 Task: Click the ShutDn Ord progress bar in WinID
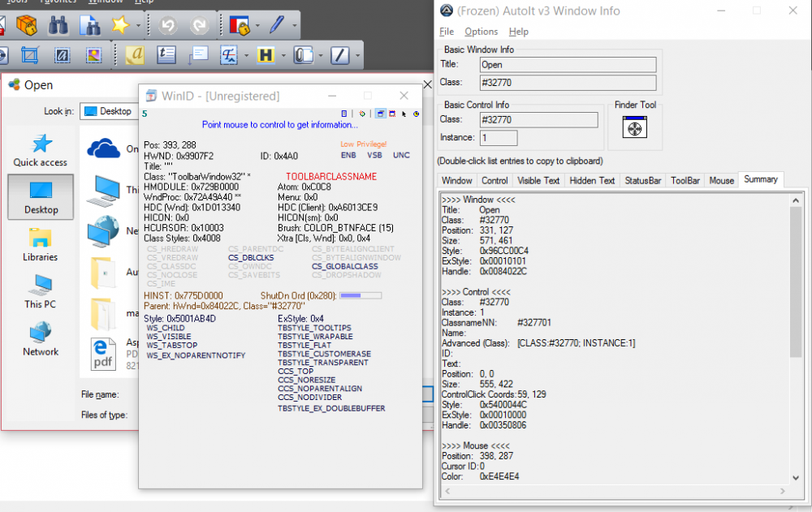(x=361, y=295)
